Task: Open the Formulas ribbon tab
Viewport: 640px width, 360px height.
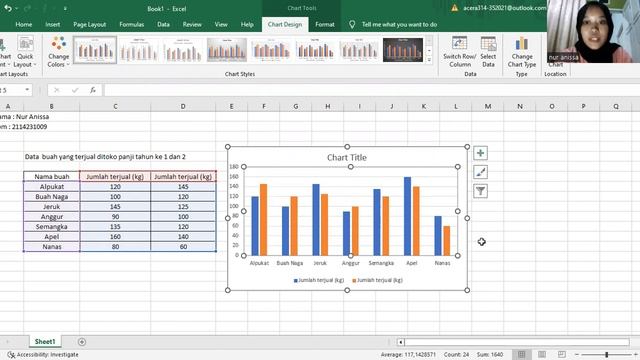Action: coord(131,24)
